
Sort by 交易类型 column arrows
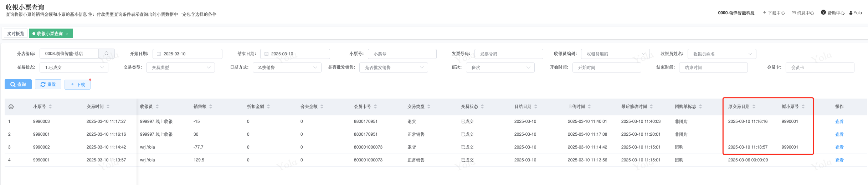click(429, 106)
